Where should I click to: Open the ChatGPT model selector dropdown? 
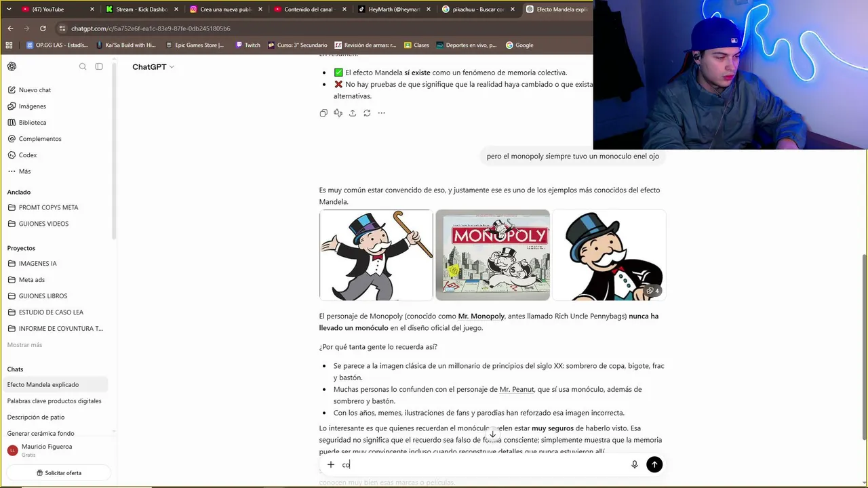(x=153, y=67)
